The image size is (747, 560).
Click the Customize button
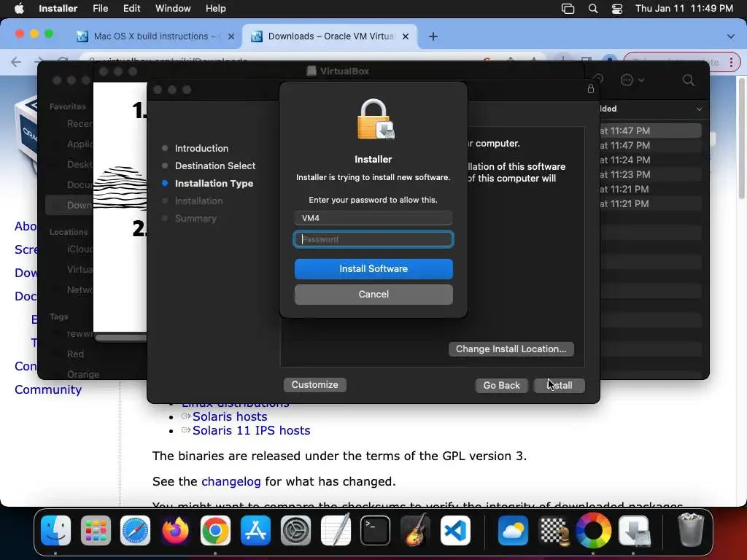315,385
